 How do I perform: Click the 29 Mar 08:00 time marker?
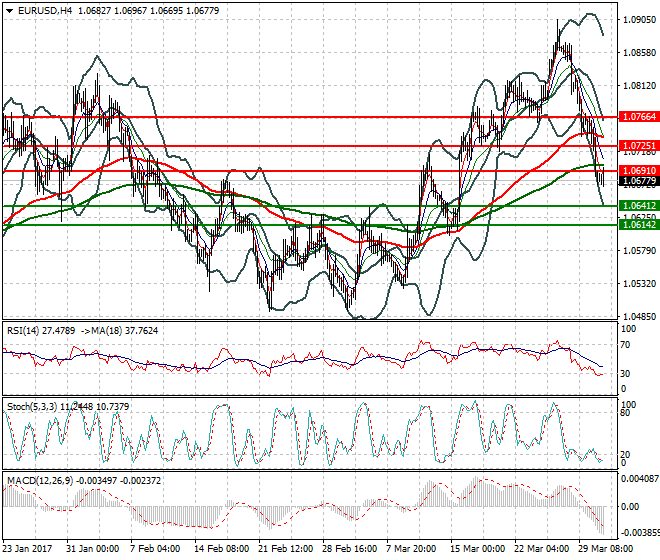pyautogui.click(x=606, y=549)
